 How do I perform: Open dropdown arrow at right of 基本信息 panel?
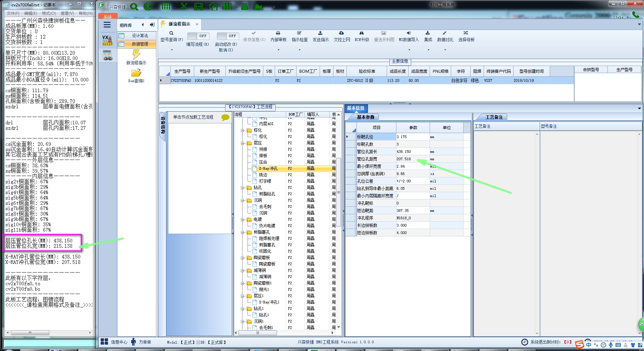pyautogui.click(x=639, y=108)
